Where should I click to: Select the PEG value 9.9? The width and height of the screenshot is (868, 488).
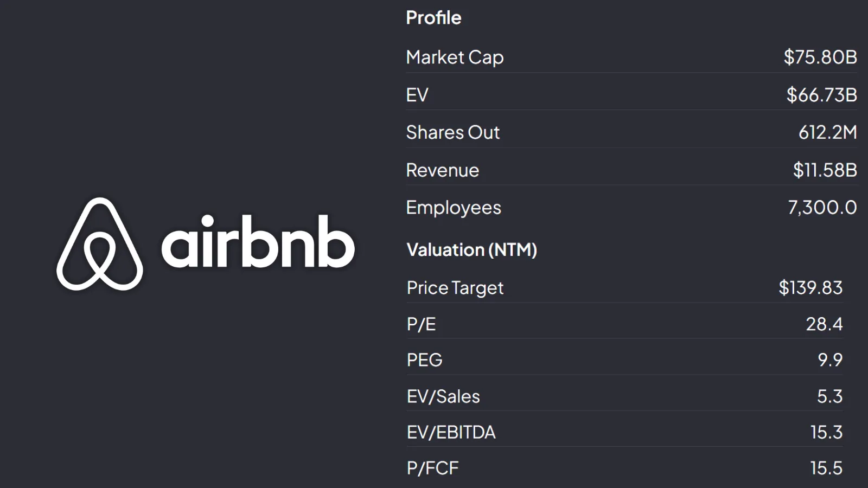coord(830,360)
